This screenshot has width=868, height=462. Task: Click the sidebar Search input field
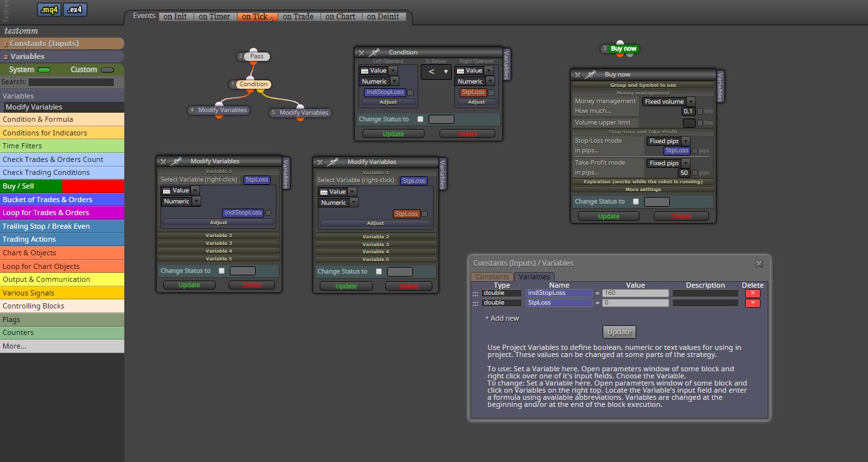point(71,82)
